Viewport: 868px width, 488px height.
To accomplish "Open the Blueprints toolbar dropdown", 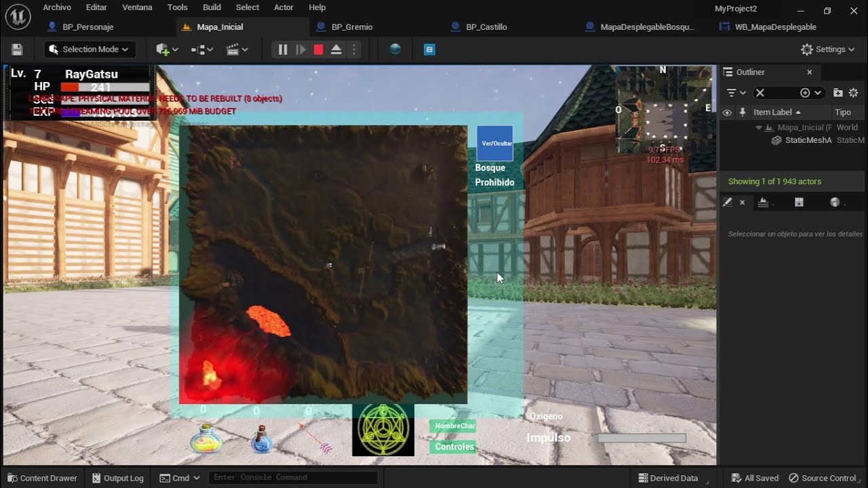I will [x=202, y=49].
